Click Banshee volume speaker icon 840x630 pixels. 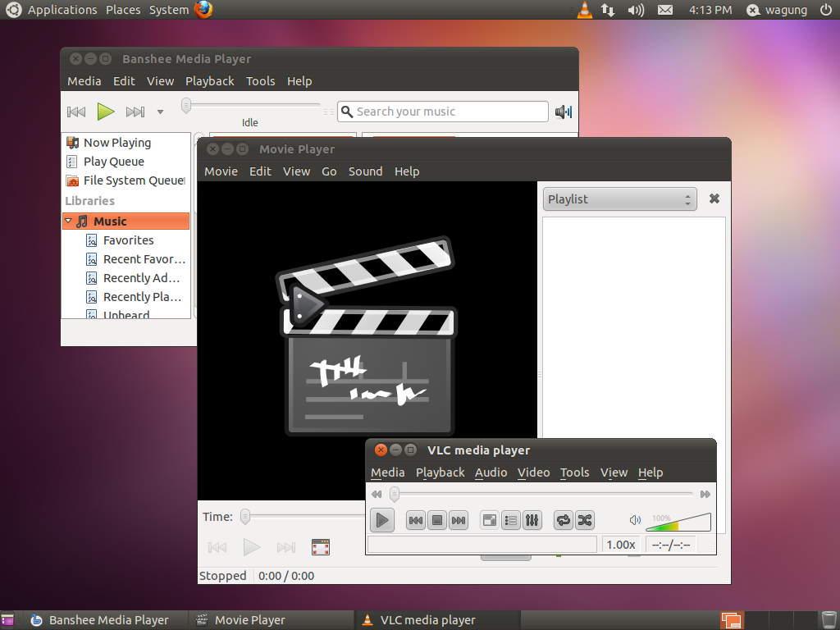point(563,112)
